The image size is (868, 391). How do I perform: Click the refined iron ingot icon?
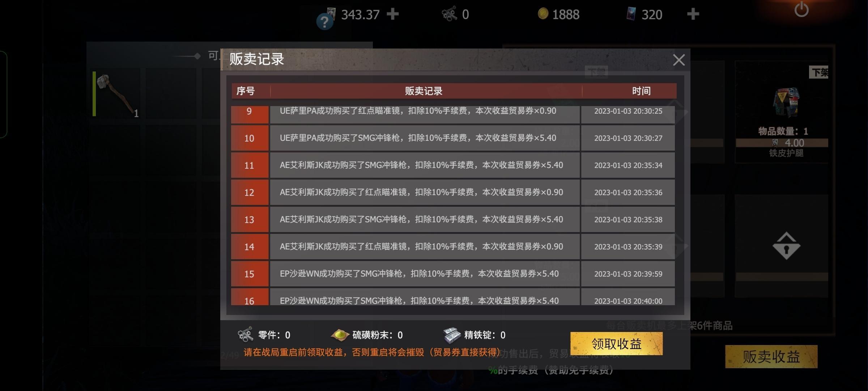click(x=452, y=335)
